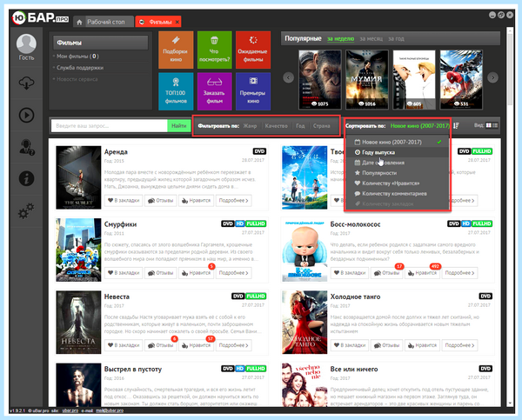The image size is (522, 420).
Task: Click Подробнее for Невеста
Action: click(x=234, y=345)
